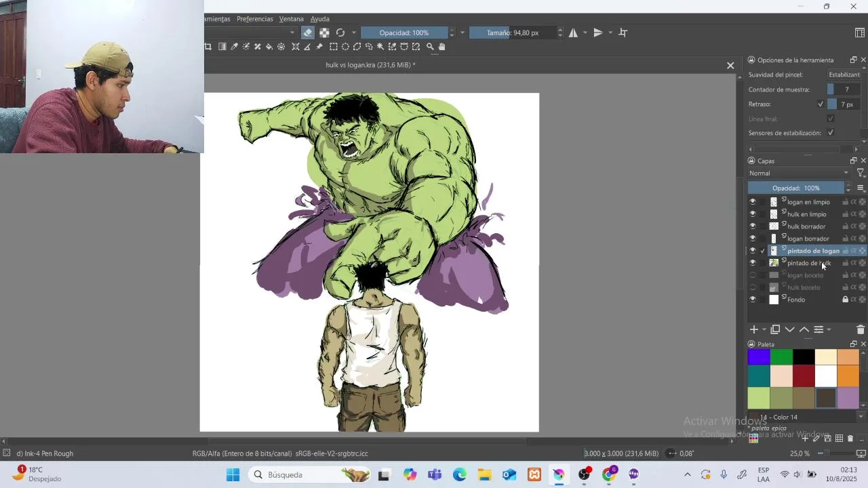The image size is (868, 488).
Task: Add a new layer with plus icon
Action: click(753, 329)
